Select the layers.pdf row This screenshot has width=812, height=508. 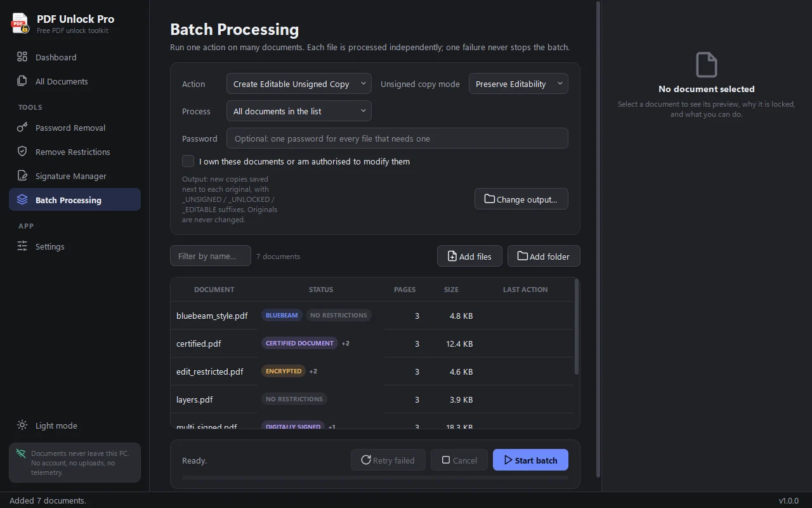[x=372, y=399]
